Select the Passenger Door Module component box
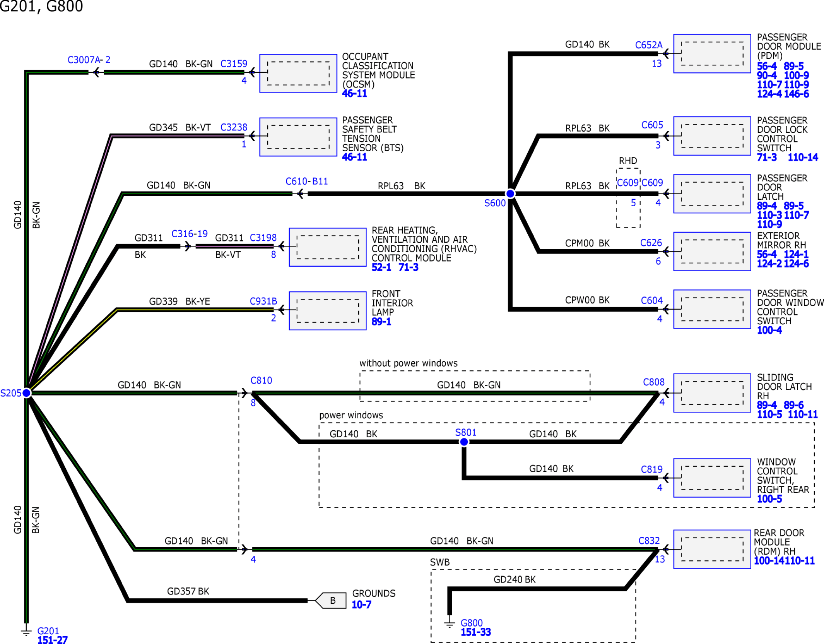 pyautogui.click(x=712, y=53)
